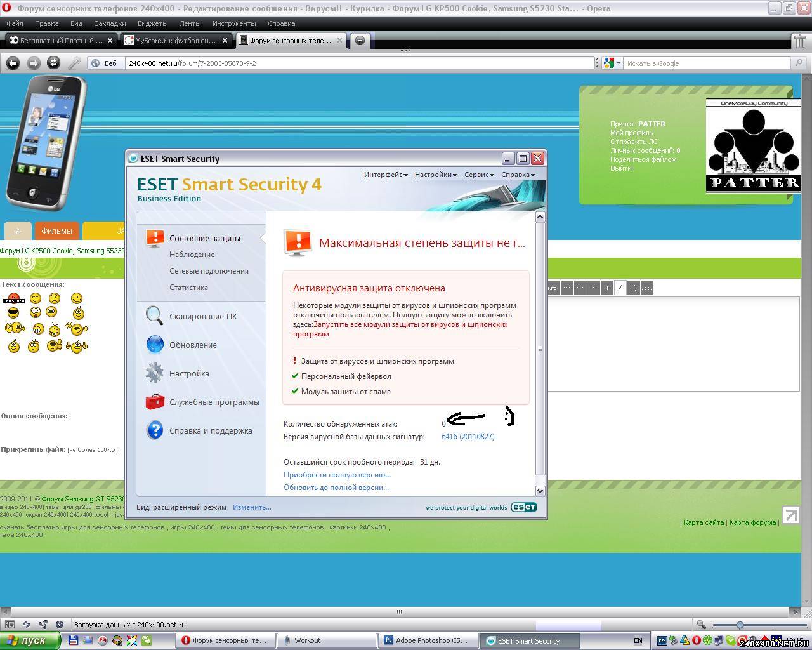812x650 pixels.
Task: Go forward with the Opera forward arrow
Action: click(34, 63)
